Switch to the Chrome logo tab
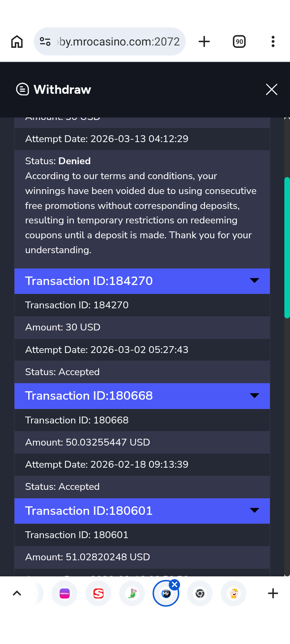 200,593
